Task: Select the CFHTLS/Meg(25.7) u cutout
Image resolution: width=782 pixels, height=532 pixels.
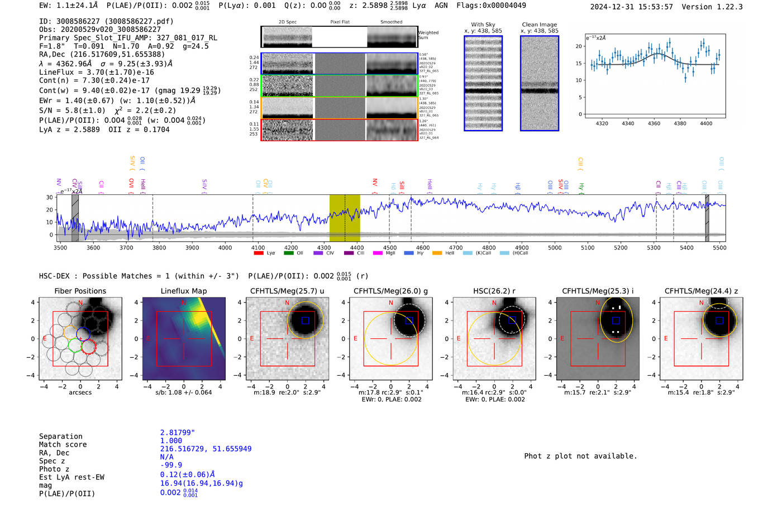Action: click(x=287, y=339)
